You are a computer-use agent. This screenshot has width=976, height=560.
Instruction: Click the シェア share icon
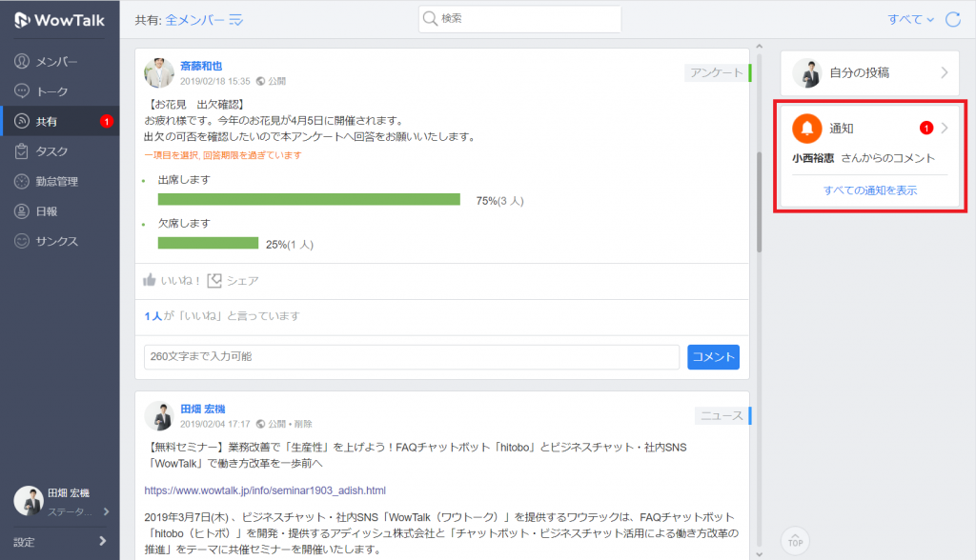pyautogui.click(x=214, y=281)
